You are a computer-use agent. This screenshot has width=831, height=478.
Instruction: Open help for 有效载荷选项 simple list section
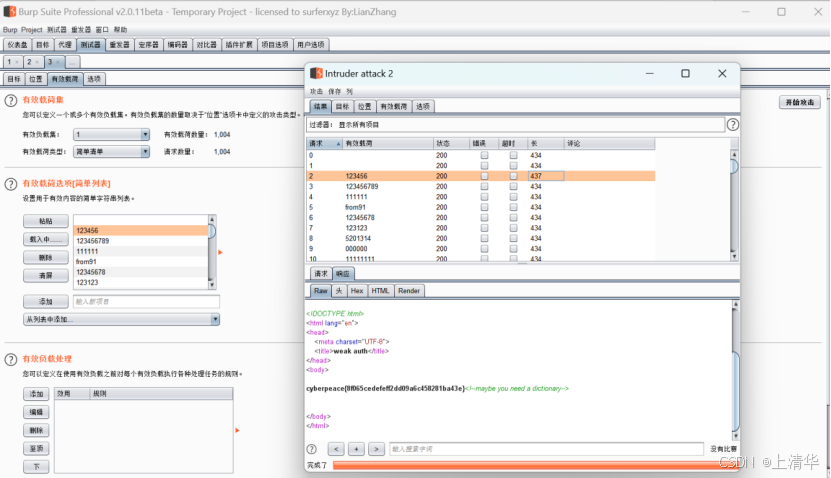[x=11, y=184]
